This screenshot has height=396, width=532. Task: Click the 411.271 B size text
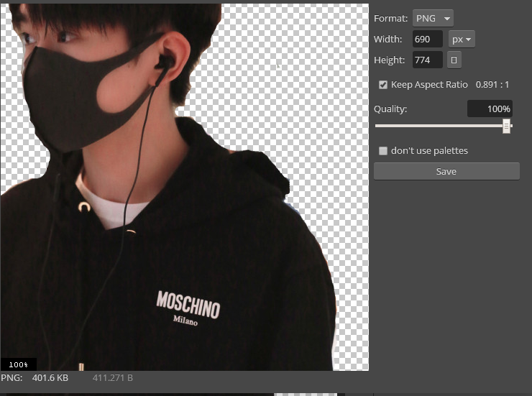(113, 378)
